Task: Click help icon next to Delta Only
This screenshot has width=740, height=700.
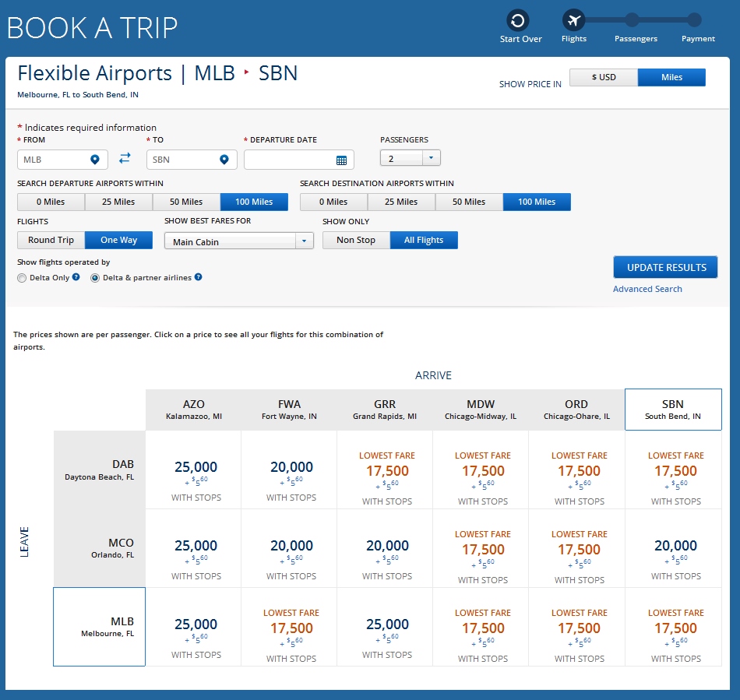Action: 76,277
